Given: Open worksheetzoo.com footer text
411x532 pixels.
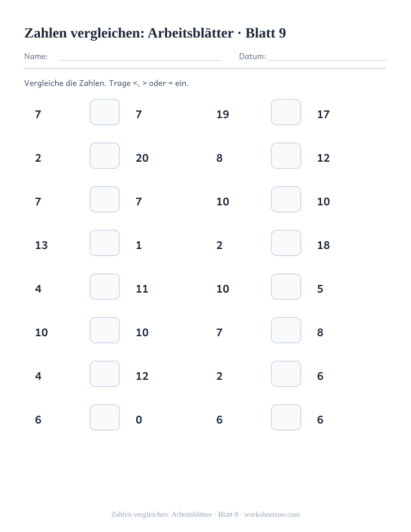Looking at the screenshot, I should pyautogui.click(x=272, y=515).
